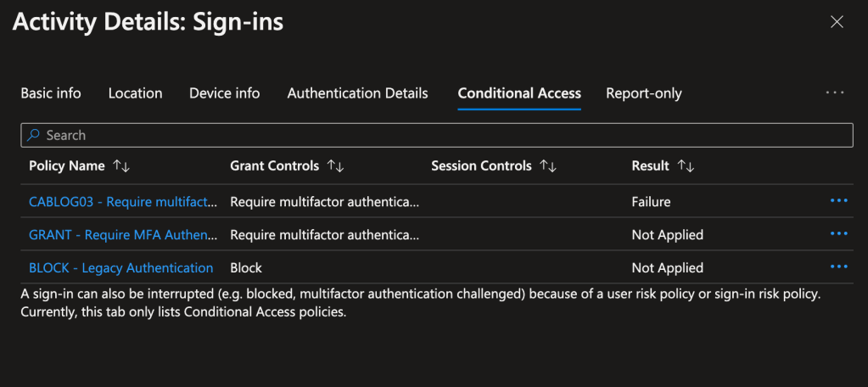Click the search magnifier icon
The width and height of the screenshot is (868, 387).
[x=34, y=135]
